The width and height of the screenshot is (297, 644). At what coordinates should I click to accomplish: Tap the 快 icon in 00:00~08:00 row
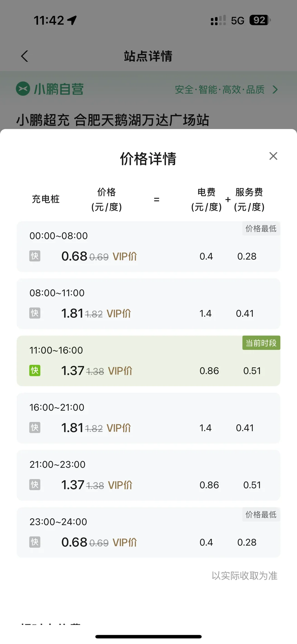tap(35, 256)
